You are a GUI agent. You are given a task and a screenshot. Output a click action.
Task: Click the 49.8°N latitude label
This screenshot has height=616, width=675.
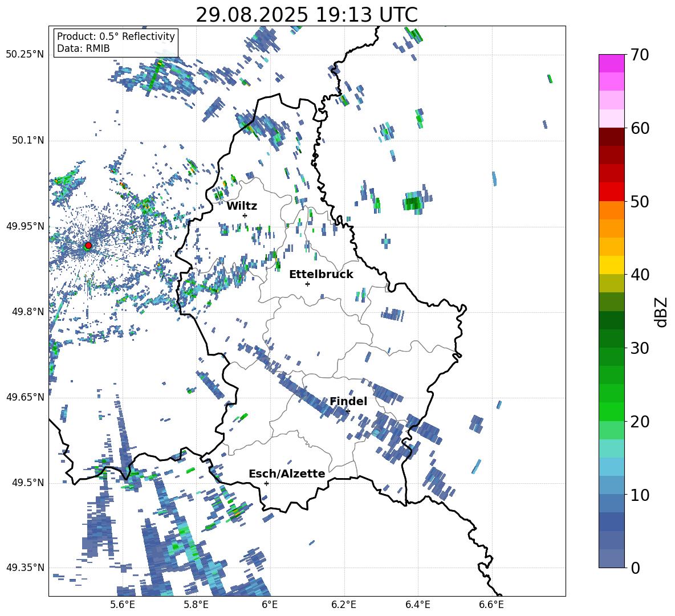pos(27,312)
